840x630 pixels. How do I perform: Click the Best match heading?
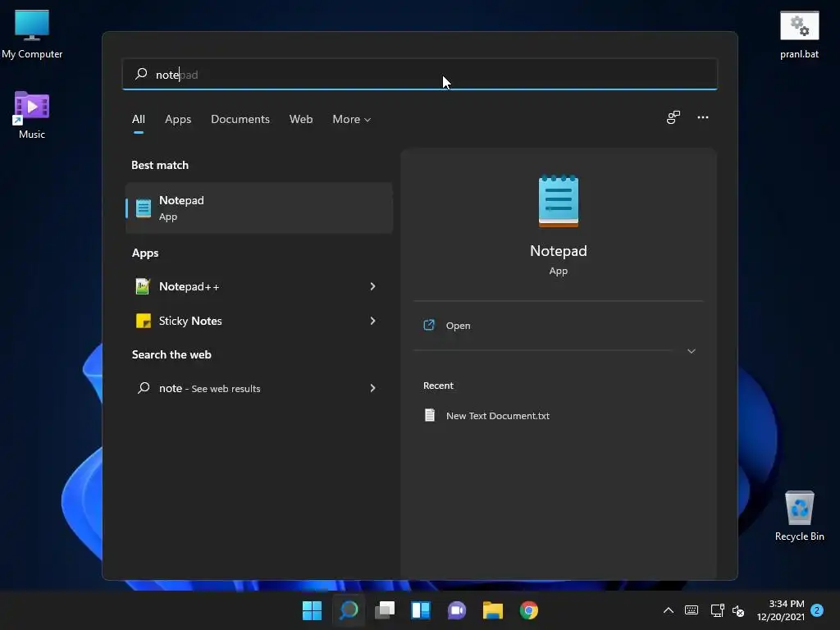(160, 165)
